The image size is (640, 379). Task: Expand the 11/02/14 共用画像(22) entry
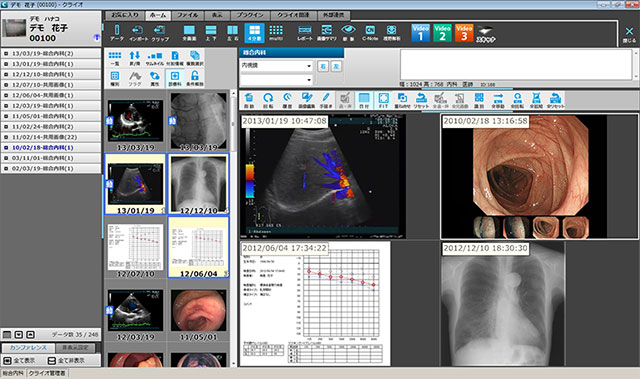[51, 137]
